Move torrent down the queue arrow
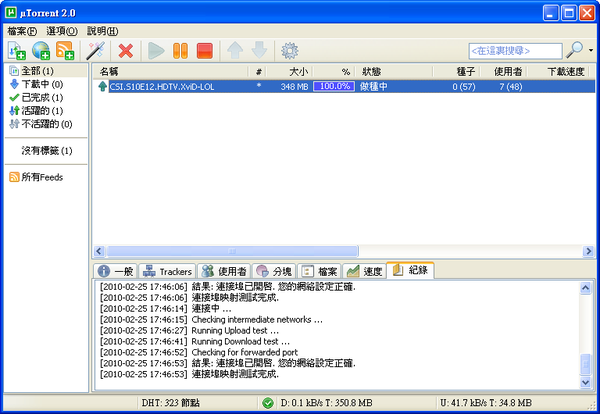Screen dimensions: 600x414 coord(259,51)
